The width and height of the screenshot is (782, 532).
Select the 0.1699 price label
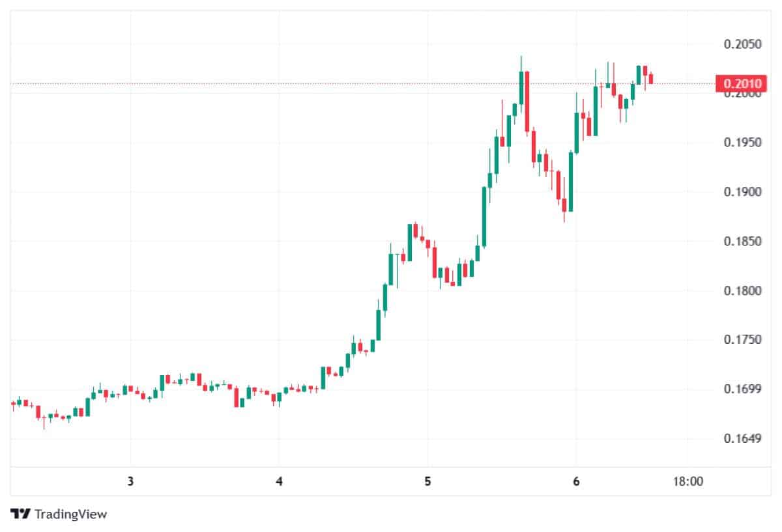tap(742, 389)
